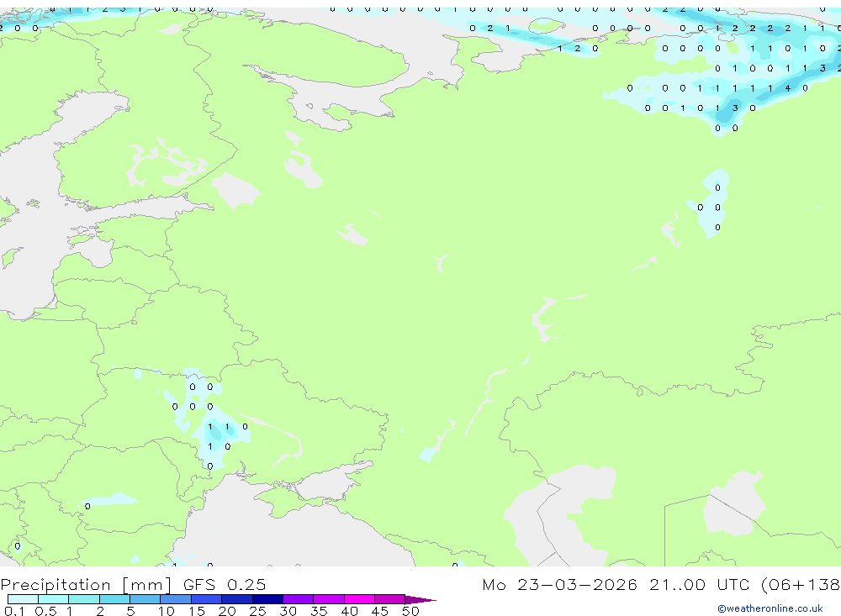Click the legend label '25'
Image resolution: width=841 pixels, height=616 pixels.
(x=257, y=611)
